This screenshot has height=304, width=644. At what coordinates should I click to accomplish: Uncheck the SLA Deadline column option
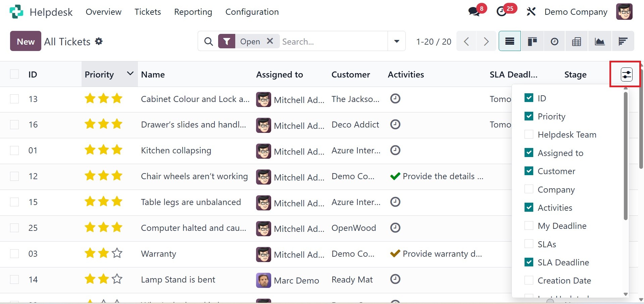click(x=529, y=262)
